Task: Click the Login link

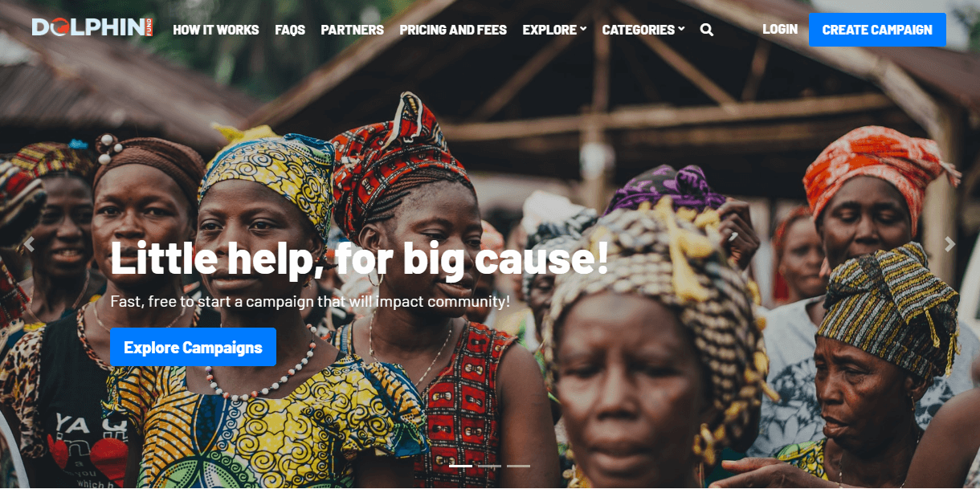Action: [780, 29]
